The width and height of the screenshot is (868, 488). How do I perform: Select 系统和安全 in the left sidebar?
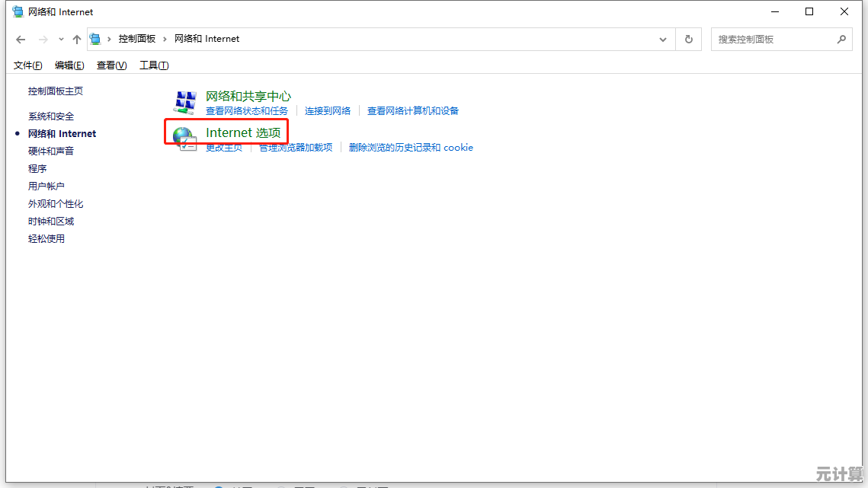51,116
